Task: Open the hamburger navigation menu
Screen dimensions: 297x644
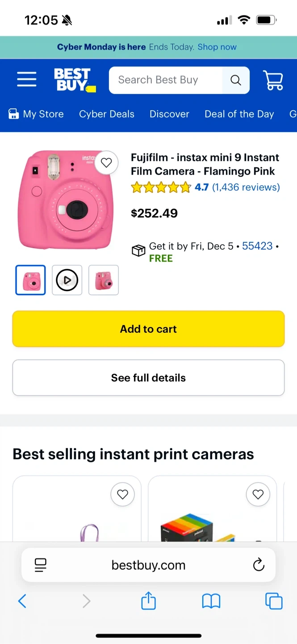Action: point(27,80)
